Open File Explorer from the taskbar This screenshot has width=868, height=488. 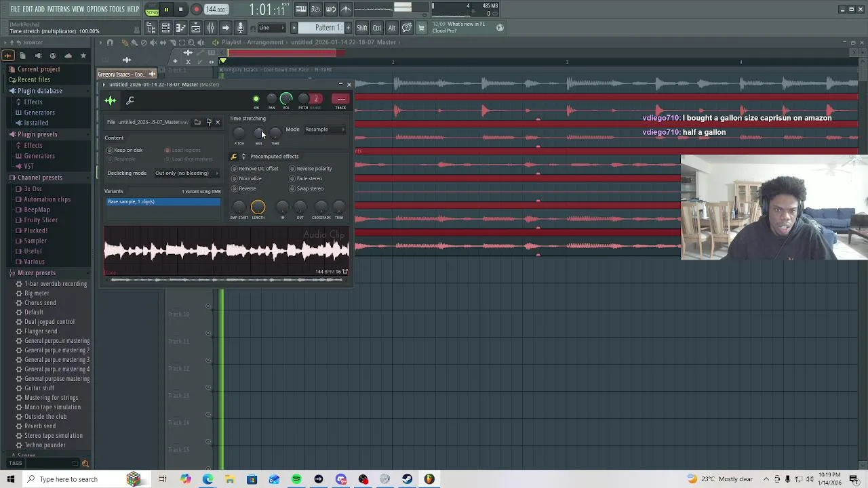(230, 479)
